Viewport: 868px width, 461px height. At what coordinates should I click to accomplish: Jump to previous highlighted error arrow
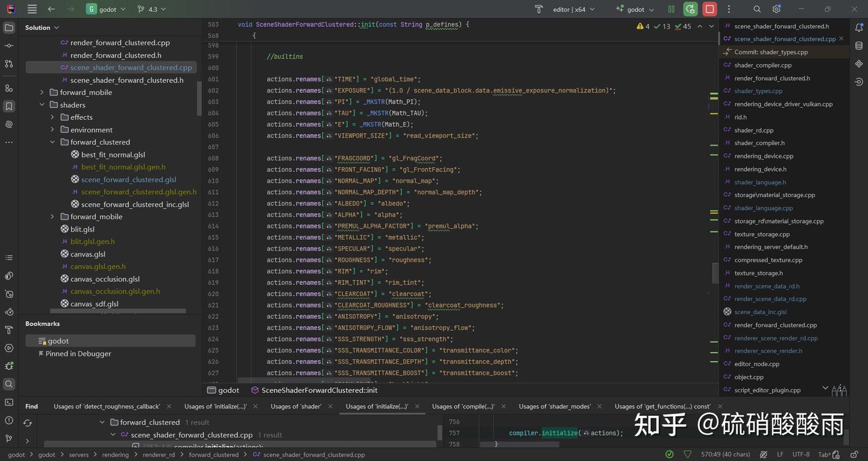click(x=699, y=27)
